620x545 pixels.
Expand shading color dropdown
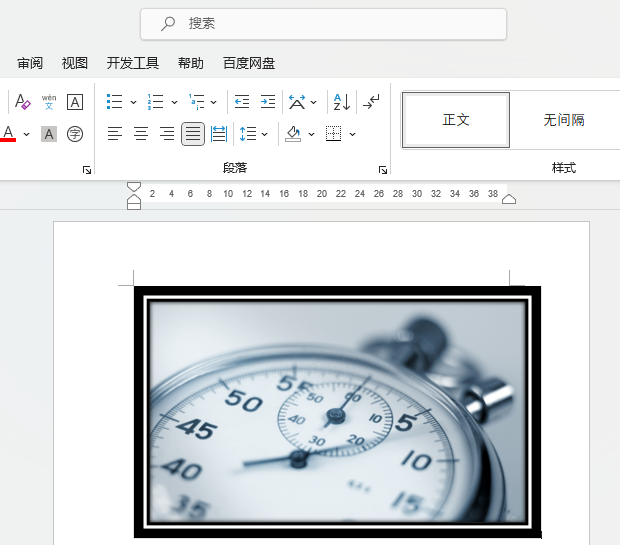[x=312, y=134]
